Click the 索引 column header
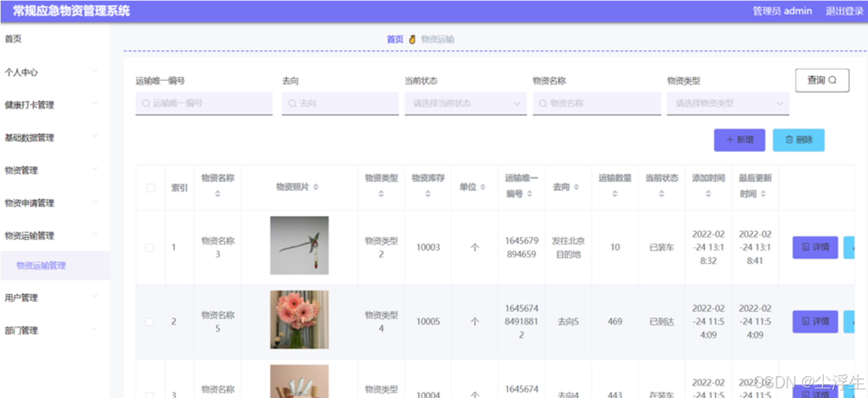868x398 pixels. 179,188
